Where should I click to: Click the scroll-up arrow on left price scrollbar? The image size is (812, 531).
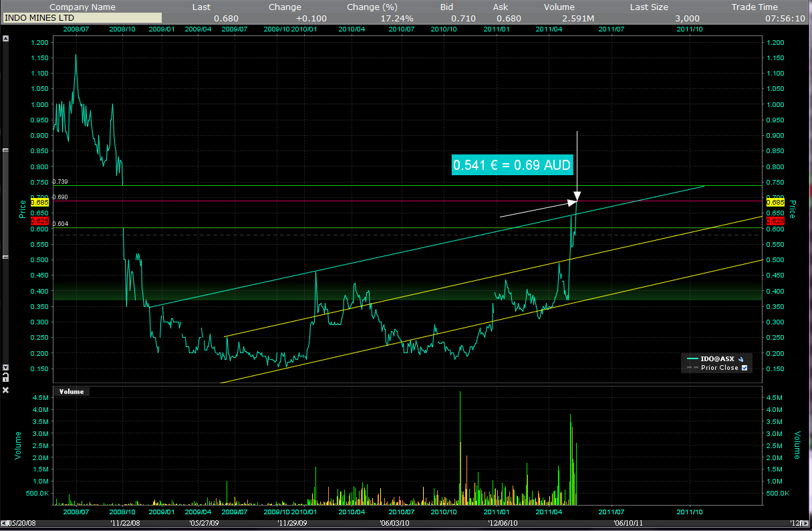[6, 38]
